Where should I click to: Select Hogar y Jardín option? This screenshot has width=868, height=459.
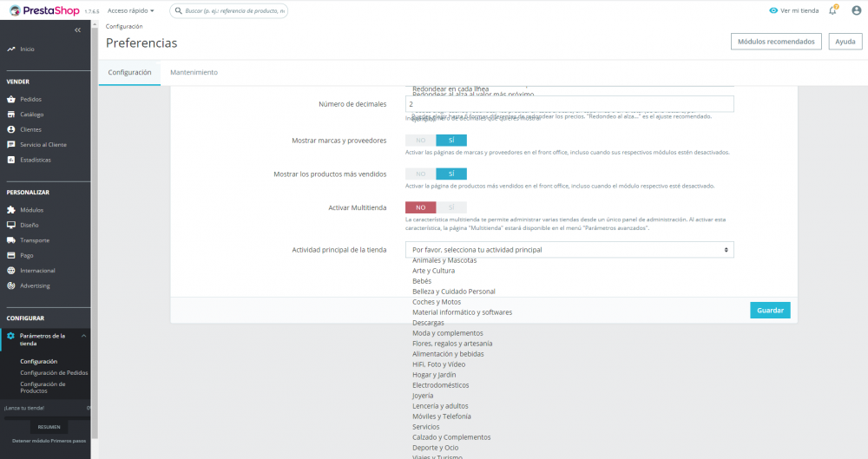434,375
